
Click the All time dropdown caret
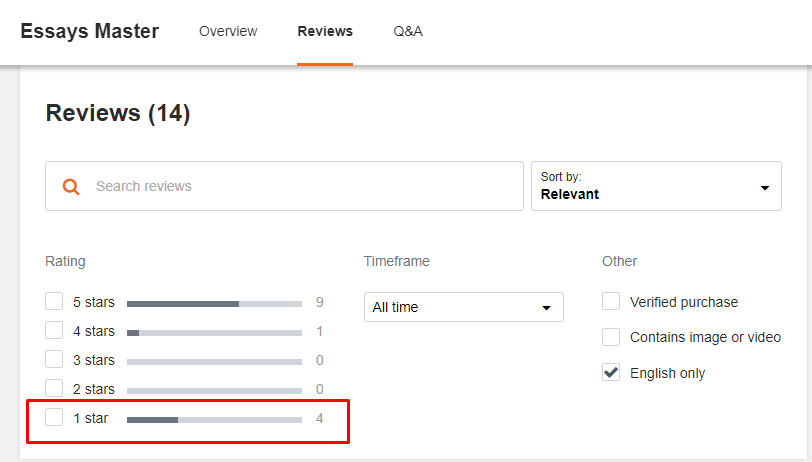[x=546, y=308]
